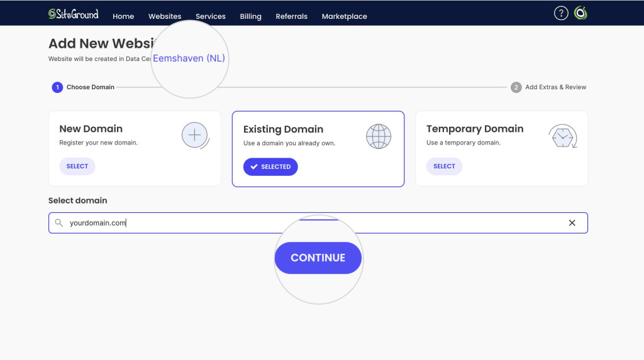Image resolution: width=644 pixels, height=360 pixels.
Task: Open Billing in the top navigation
Action: 250,16
